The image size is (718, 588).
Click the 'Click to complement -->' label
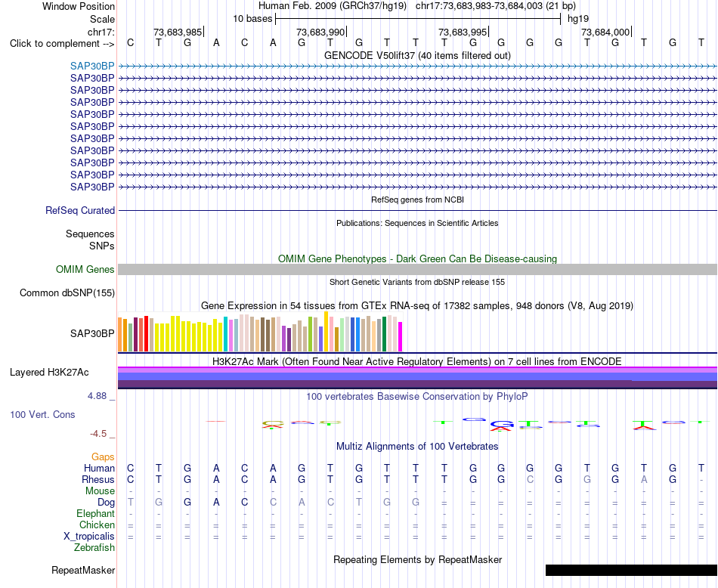[x=62, y=44]
